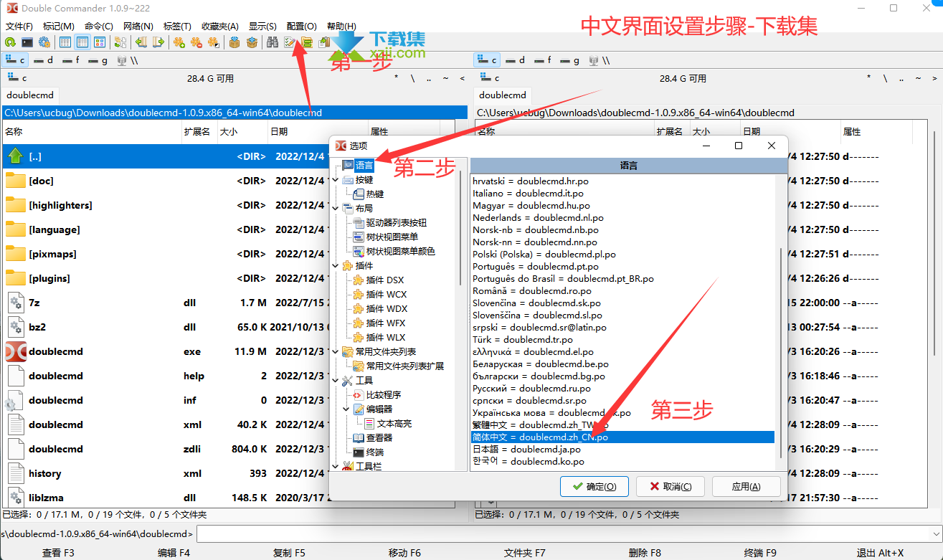Select Italiano language entry
Screen dimensions: 943x560
click(528, 193)
